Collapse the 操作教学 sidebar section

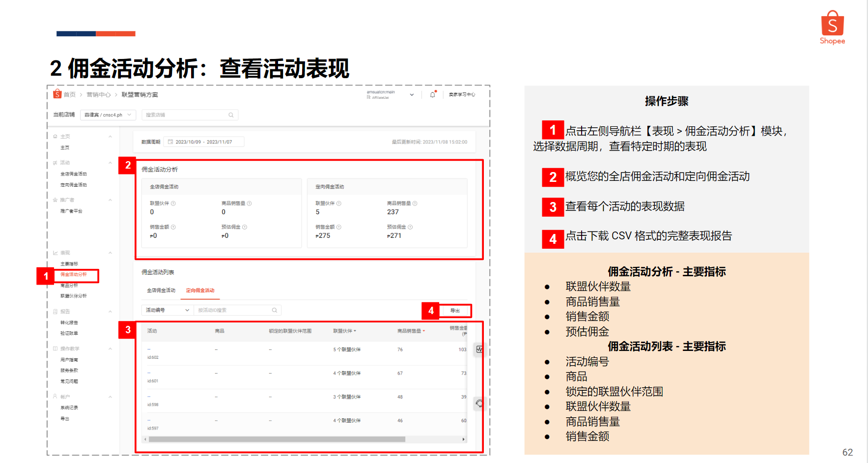click(x=111, y=349)
